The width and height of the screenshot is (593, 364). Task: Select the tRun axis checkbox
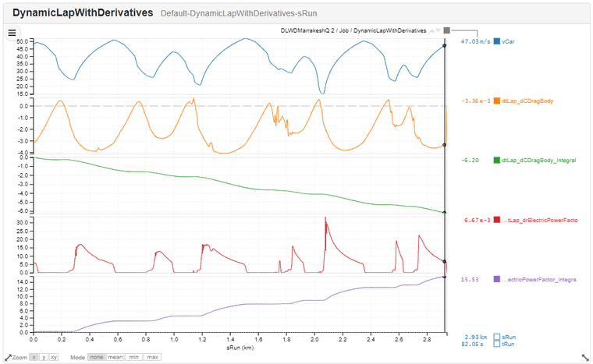click(x=497, y=344)
